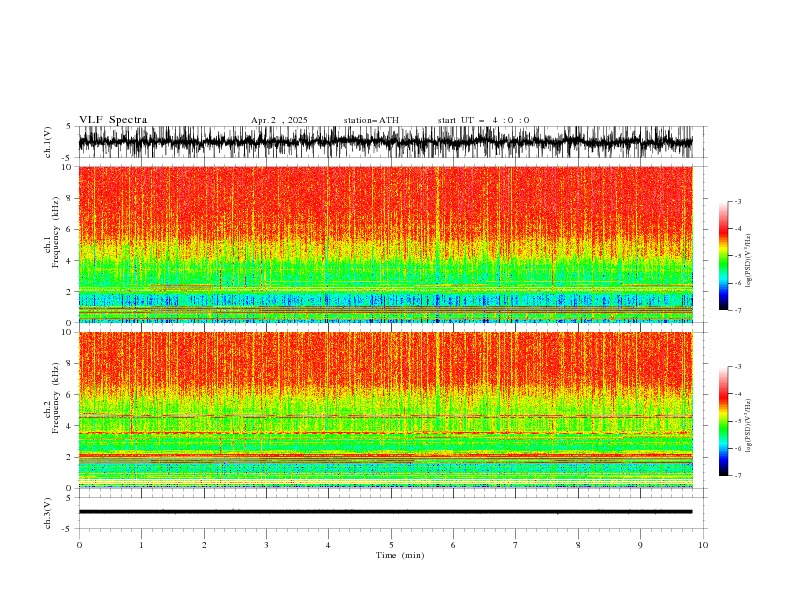Click the "VLF Spectra" title text
The height and width of the screenshot is (612, 792).
113,120
